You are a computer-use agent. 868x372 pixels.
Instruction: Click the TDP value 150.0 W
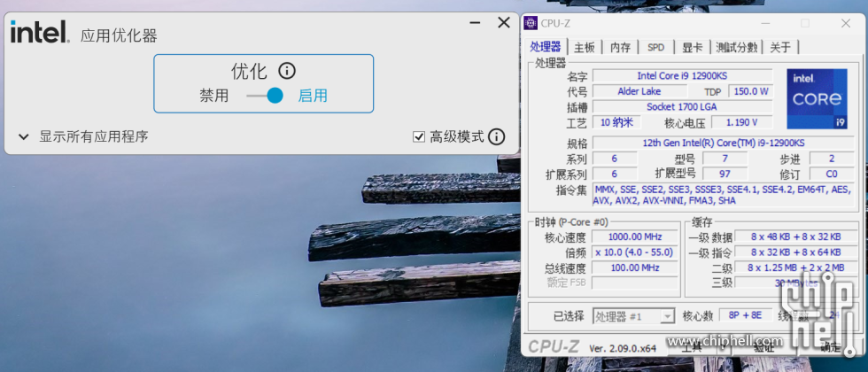[x=750, y=91]
